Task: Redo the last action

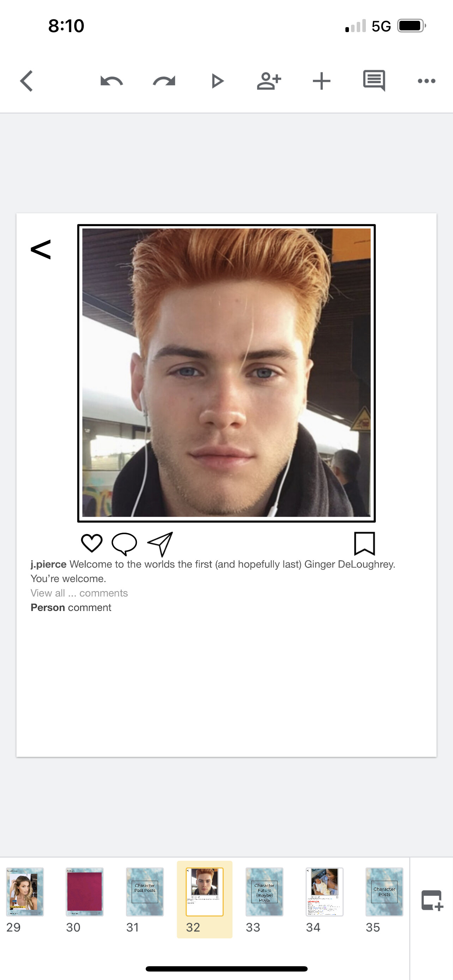Action: [164, 81]
